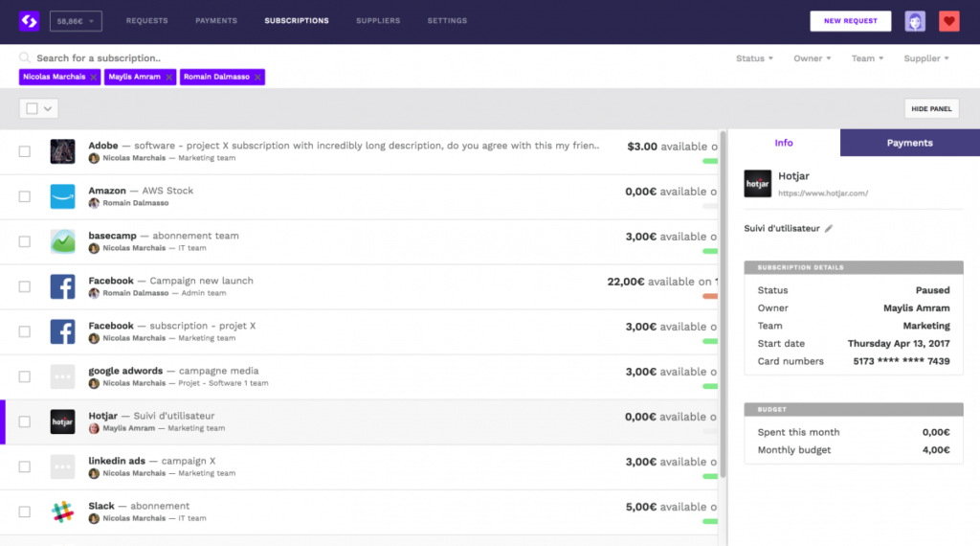Click the owner avatar in the Slack row
This screenshot has height=546, width=980.
[x=94, y=518]
